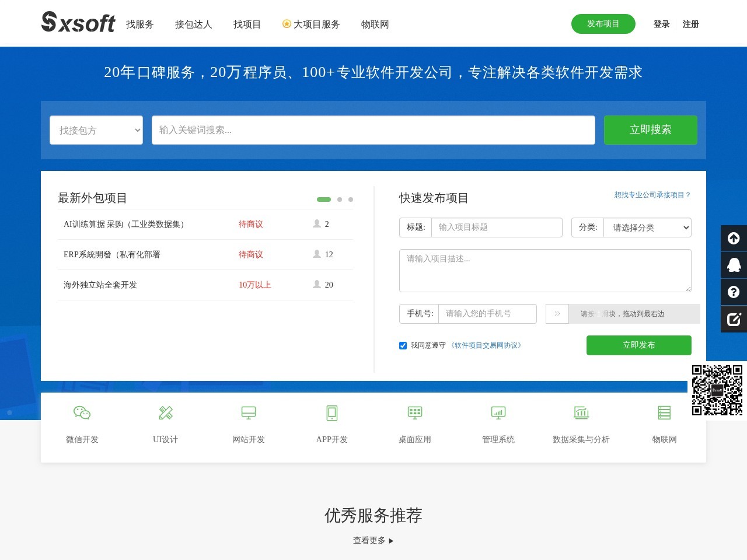Click the pencil-ruler UI设计 icon
This screenshot has height=560, width=747.
tap(166, 413)
